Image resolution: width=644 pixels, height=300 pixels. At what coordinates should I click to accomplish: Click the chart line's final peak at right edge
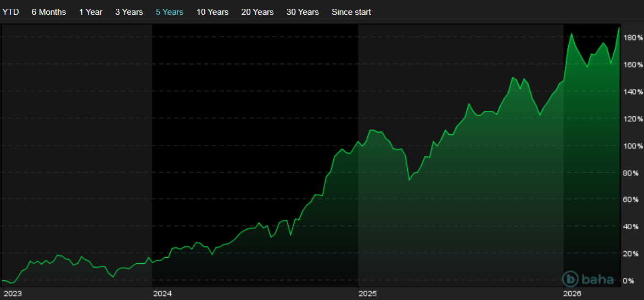[619, 27]
